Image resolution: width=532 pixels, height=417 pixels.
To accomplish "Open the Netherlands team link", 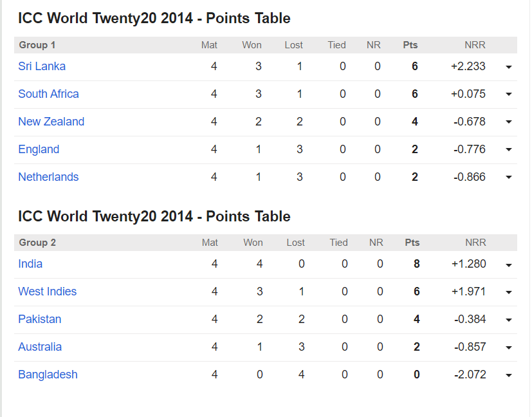I will 48,177.
